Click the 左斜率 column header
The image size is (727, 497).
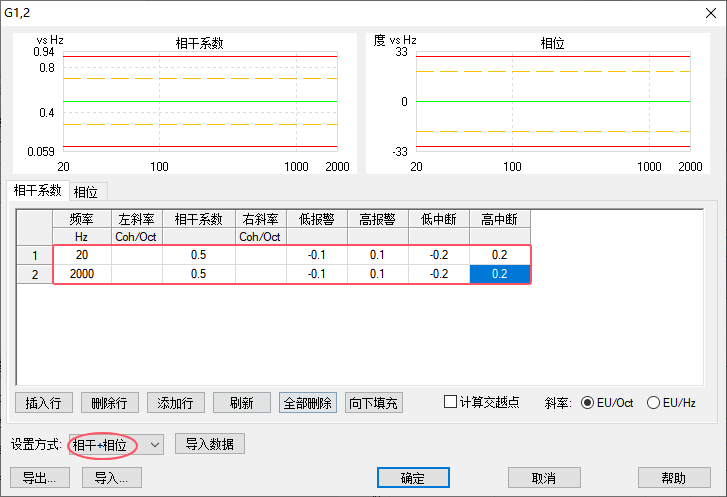[x=137, y=219]
